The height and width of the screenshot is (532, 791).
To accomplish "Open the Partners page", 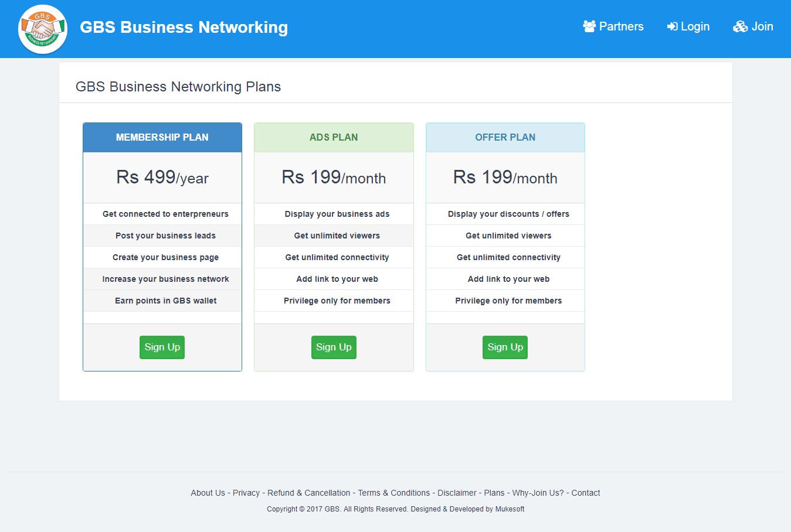I will coord(621,26).
